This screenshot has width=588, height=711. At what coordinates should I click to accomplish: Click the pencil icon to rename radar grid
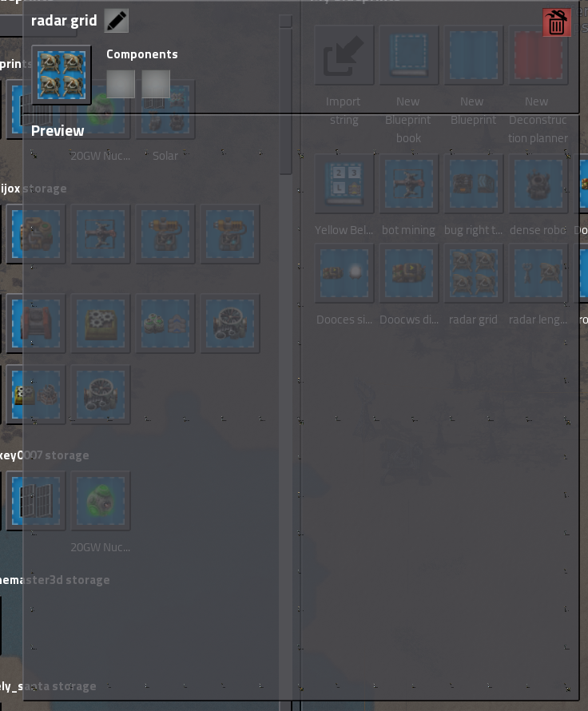[117, 21]
